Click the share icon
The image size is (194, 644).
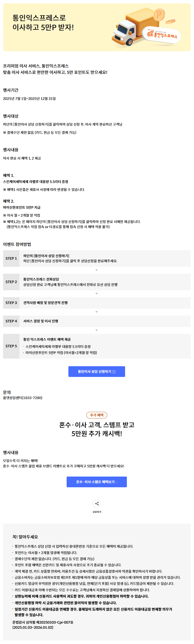click(97, 504)
